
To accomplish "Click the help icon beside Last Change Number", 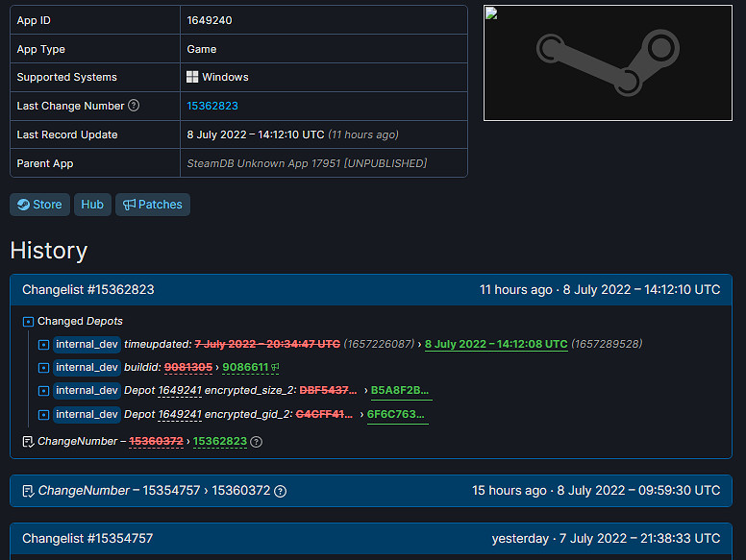I will (134, 106).
